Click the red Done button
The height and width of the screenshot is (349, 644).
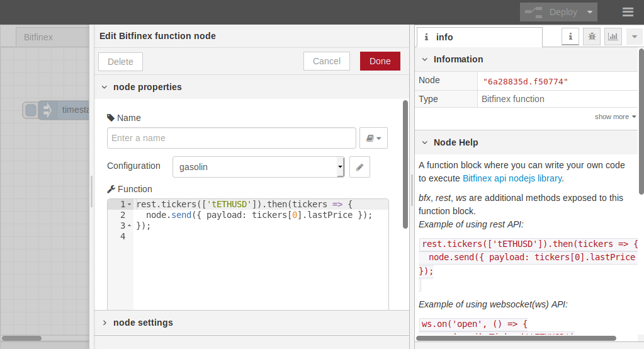[380, 61]
